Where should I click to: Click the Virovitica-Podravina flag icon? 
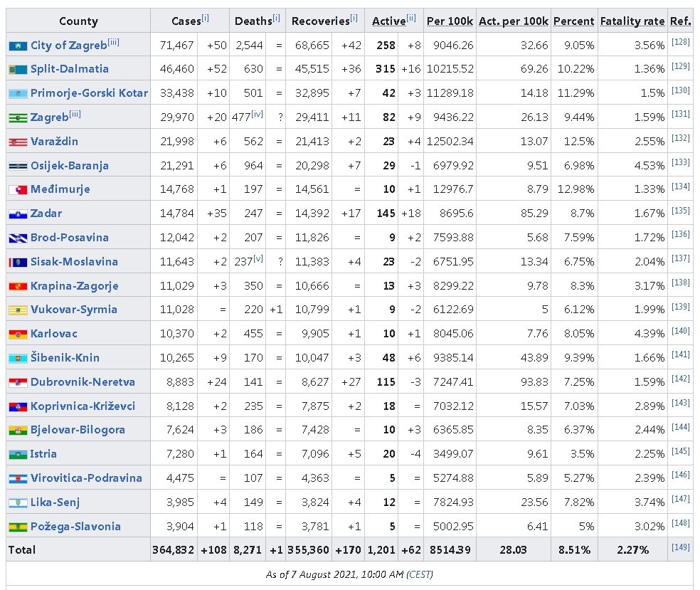18,479
